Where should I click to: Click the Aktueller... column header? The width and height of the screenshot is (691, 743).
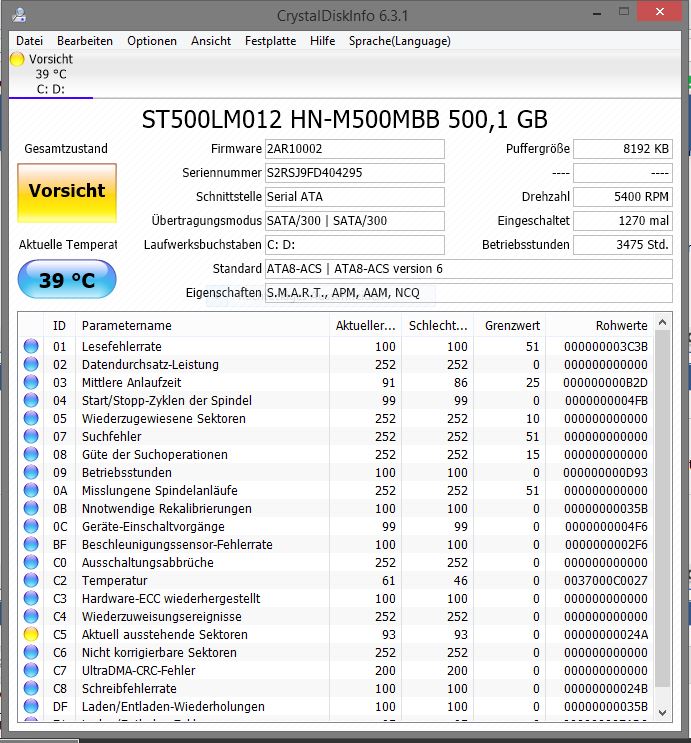(x=365, y=326)
